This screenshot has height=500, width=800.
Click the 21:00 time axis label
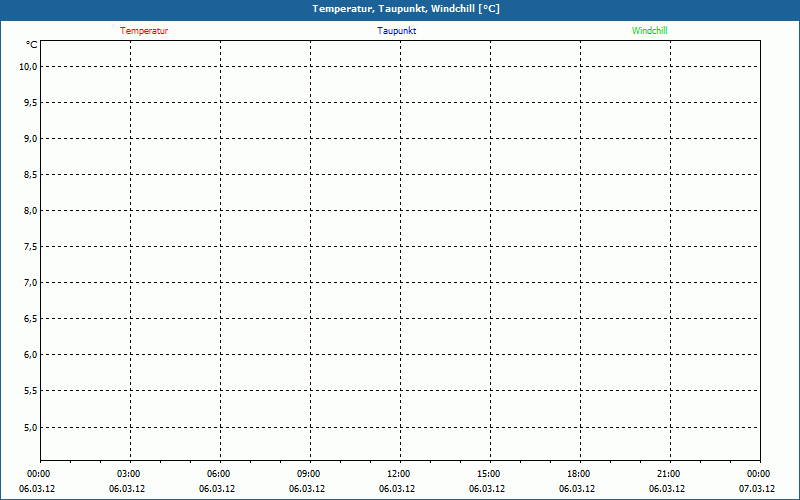point(668,474)
